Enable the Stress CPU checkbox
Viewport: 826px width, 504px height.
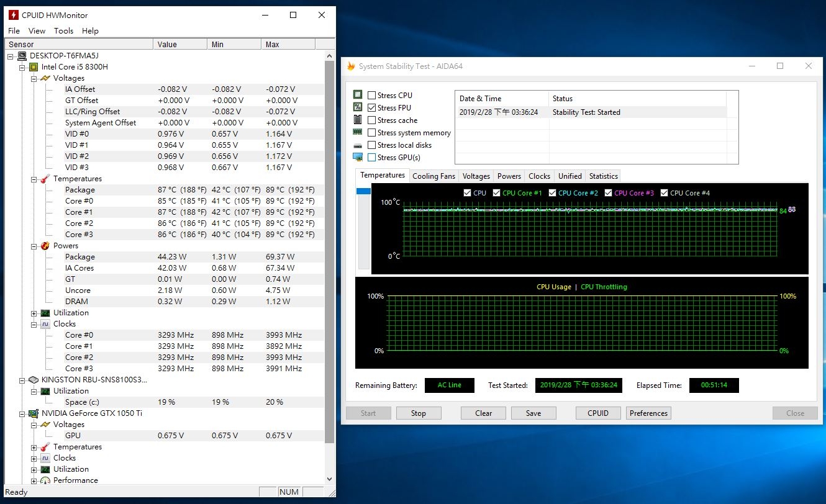tap(371, 96)
